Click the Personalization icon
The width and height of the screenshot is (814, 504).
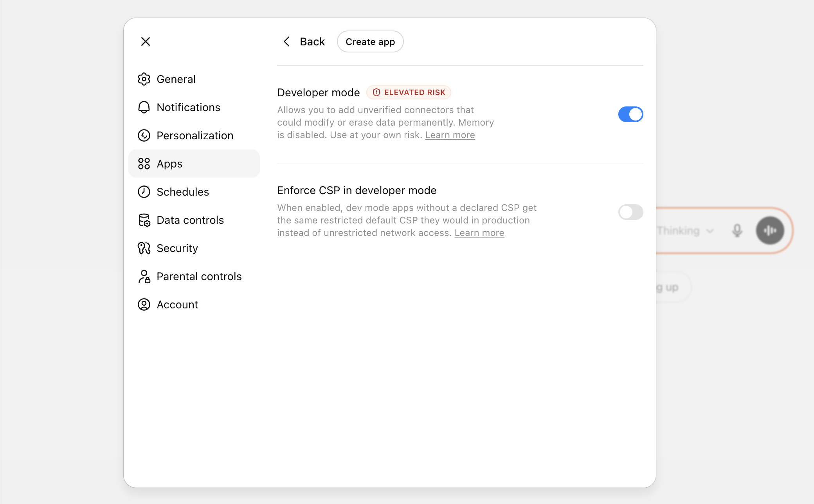pyautogui.click(x=144, y=135)
